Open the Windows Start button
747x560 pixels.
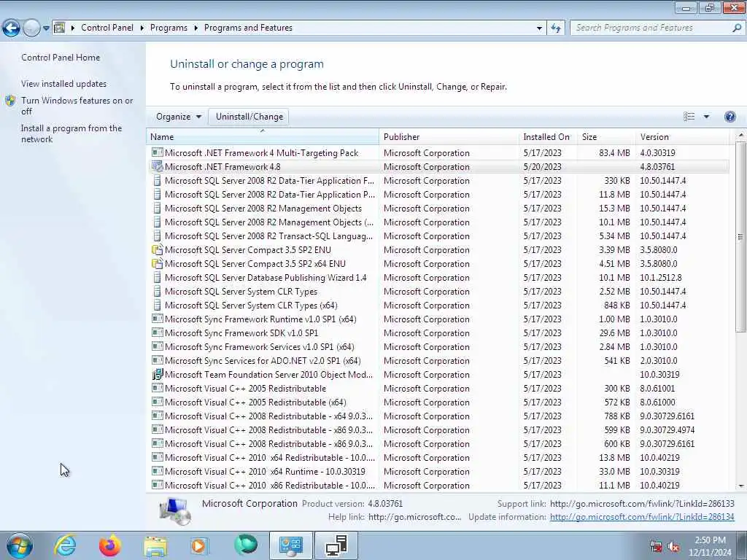tap(20, 545)
